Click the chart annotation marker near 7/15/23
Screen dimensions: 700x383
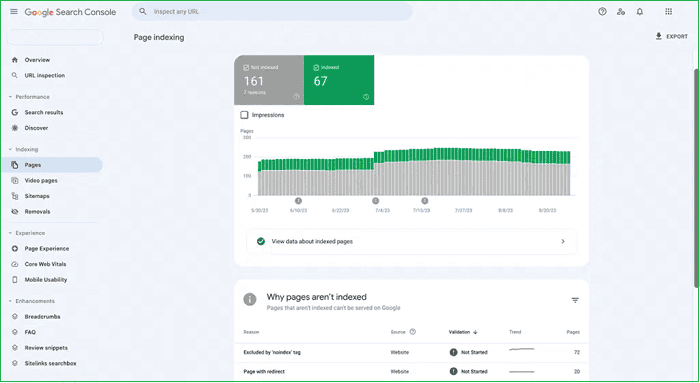[x=425, y=201]
